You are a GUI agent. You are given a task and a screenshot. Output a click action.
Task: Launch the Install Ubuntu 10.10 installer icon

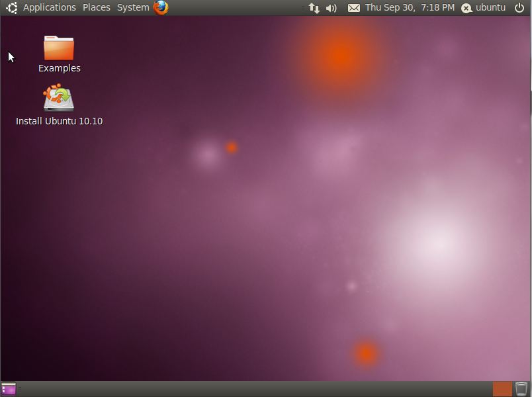59,99
